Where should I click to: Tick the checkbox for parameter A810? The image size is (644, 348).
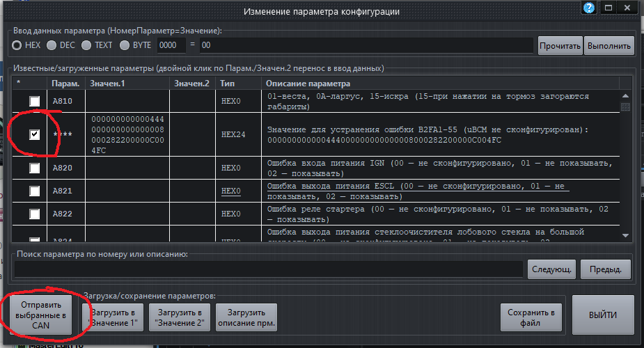[34, 102]
